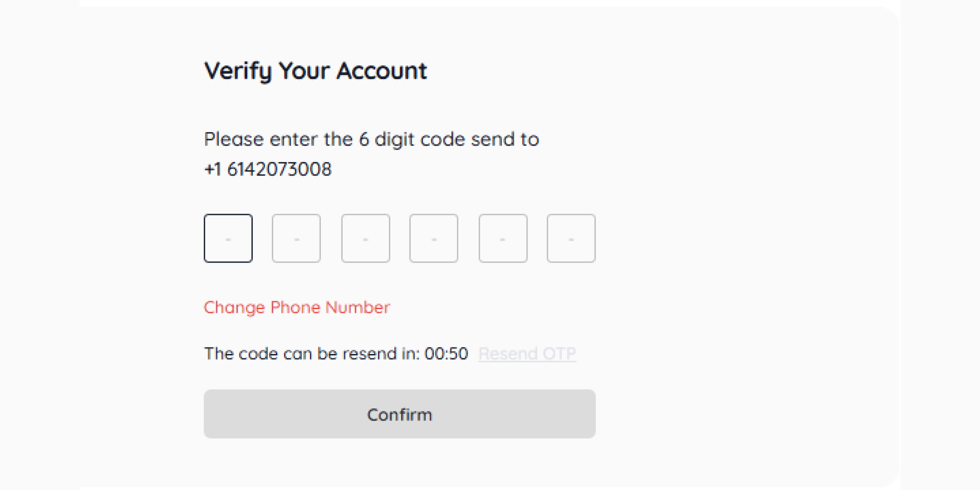The width and height of the screenshot is (980, 490).
Task: Open the Change Phone Number link
Action: [297, 307]
